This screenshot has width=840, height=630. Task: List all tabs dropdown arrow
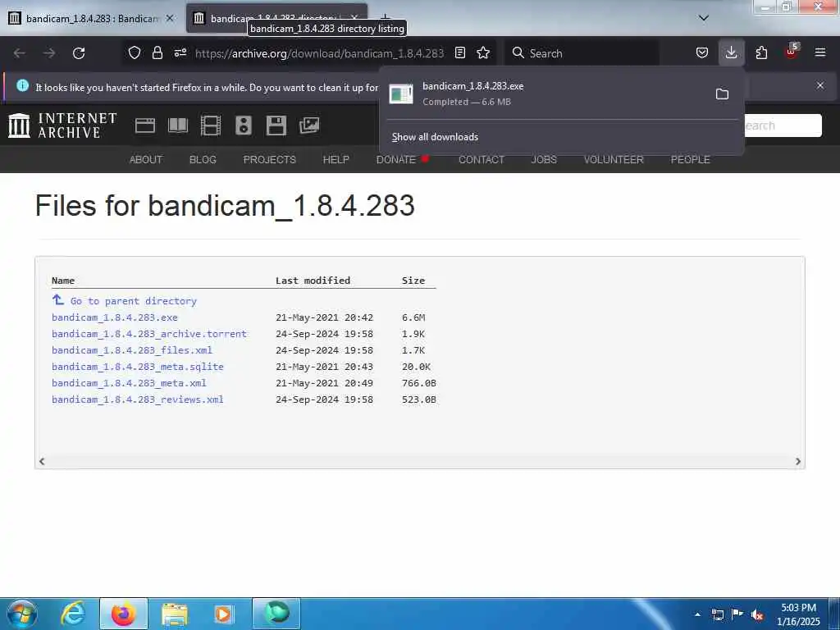tap(704, 18)
